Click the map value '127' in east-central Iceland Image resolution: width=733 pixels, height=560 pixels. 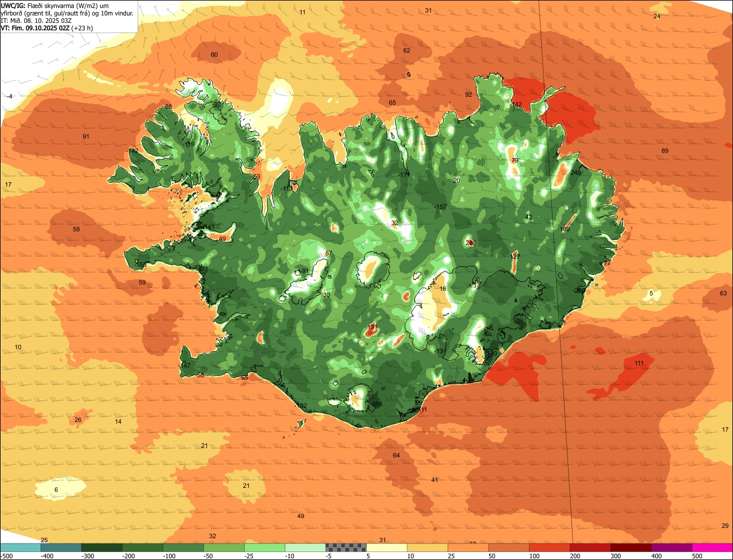pos(515,257)
